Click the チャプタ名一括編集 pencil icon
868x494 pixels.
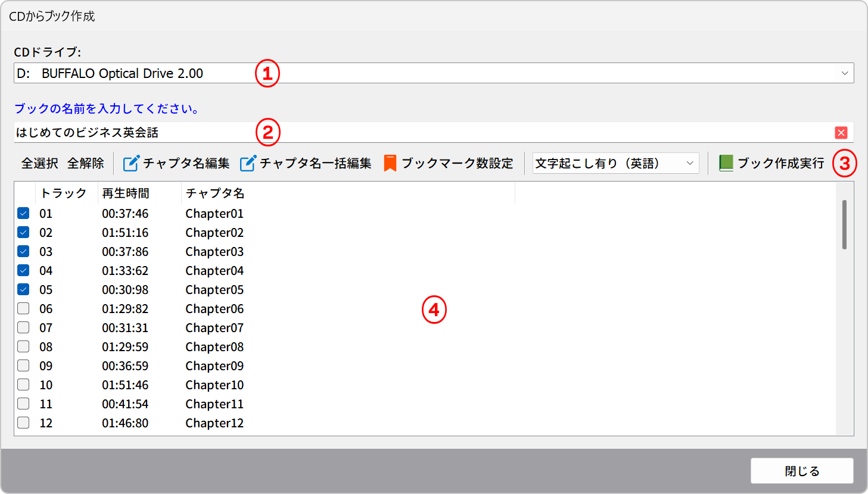tap(248, 163)
